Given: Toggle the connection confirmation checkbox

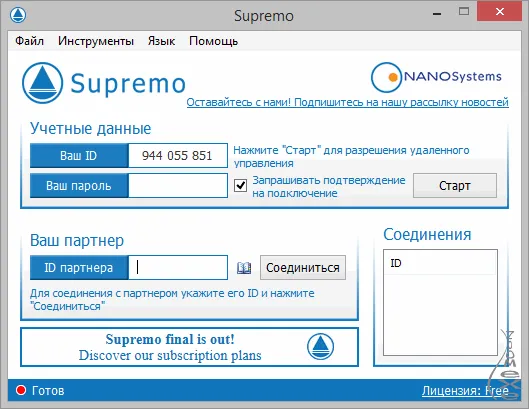Looking at the screenshot, I should pos(240,186).
